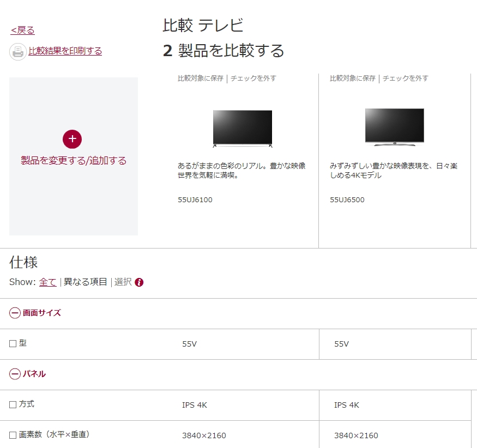Show 全て specifications

[48, 282]
